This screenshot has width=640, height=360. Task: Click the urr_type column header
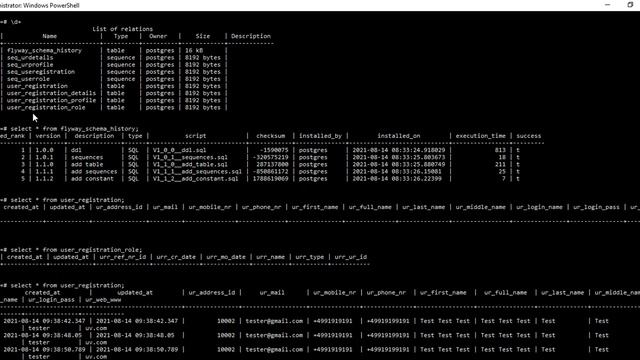click(309, 257)
